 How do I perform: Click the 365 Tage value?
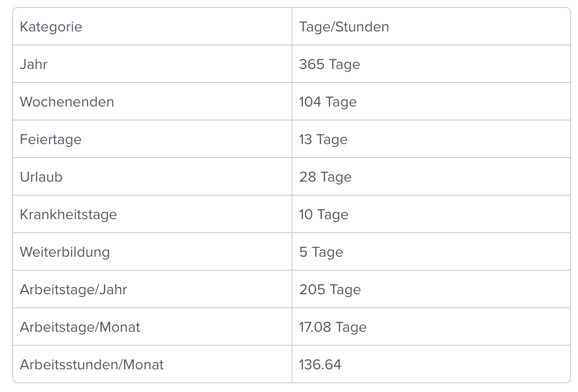coord(330,64)
